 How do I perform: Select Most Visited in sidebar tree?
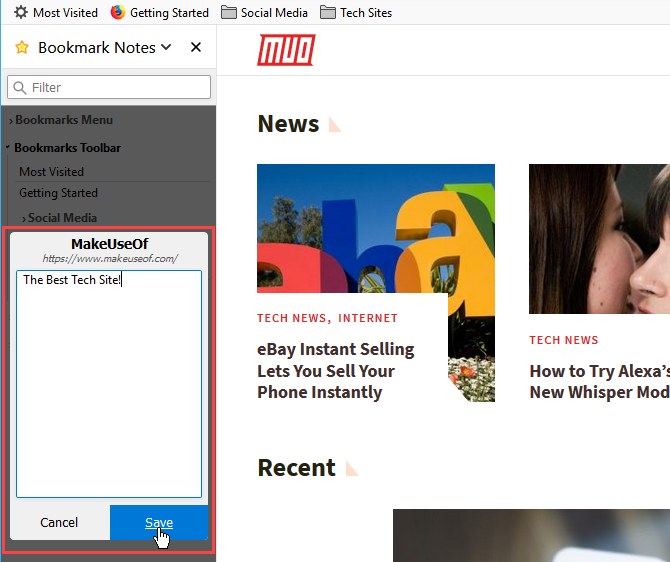51,171
